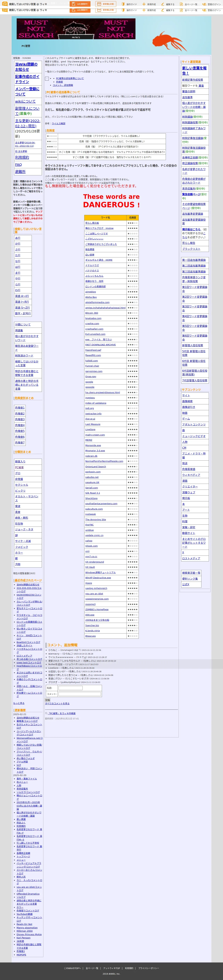Open the VX Vault entry

[90, 567]
